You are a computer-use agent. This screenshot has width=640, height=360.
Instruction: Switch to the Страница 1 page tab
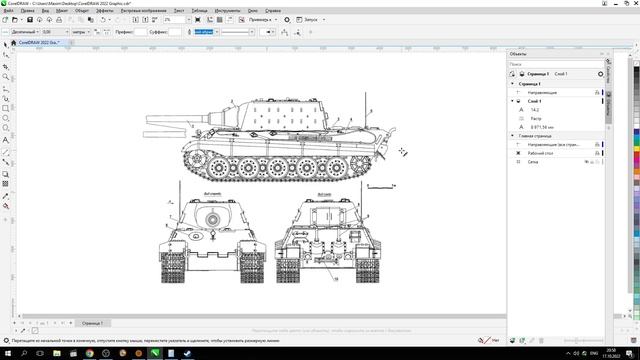point(92,323)
